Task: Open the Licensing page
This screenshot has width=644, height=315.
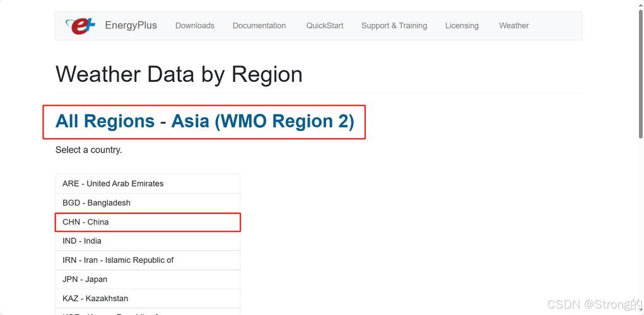Action: pyautogui.click(x=462, y=25)
